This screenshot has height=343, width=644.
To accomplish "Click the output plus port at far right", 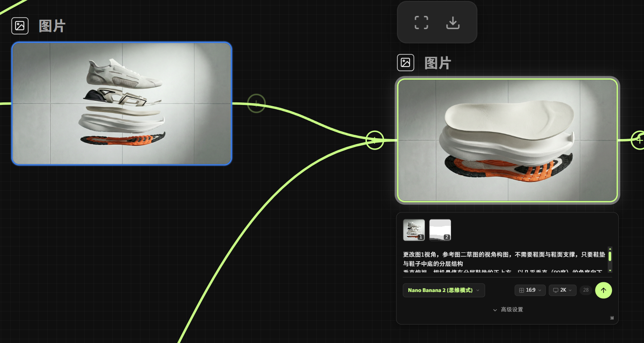I will pyautogui.click(x=639, y=140).
